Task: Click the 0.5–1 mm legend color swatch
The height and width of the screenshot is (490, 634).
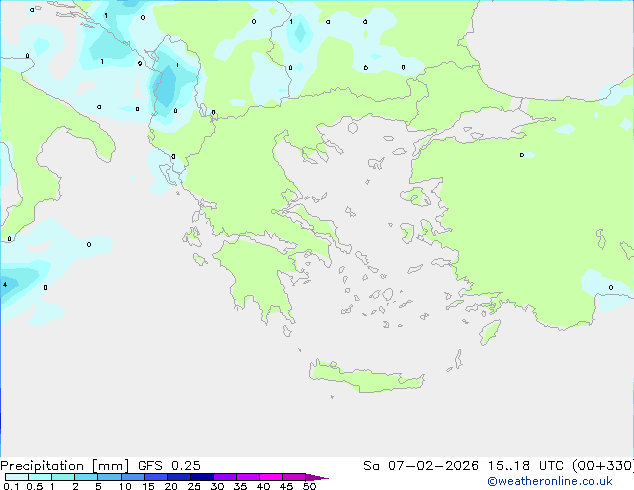Action: 40,477
